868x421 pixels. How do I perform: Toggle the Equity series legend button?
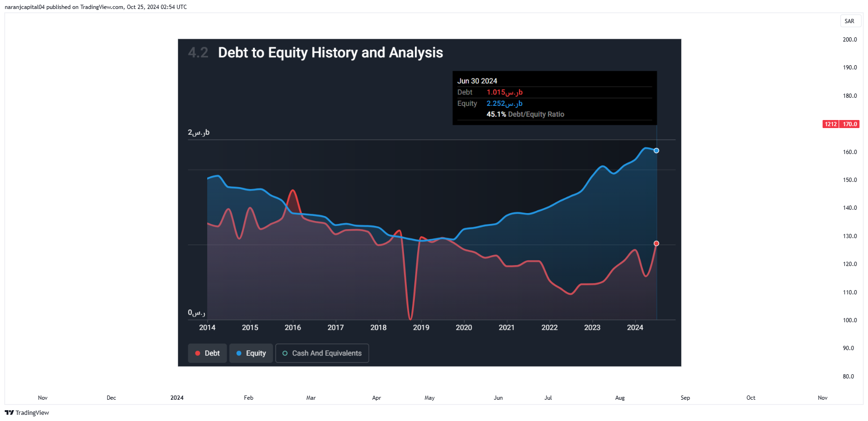(x=251, y=353)
